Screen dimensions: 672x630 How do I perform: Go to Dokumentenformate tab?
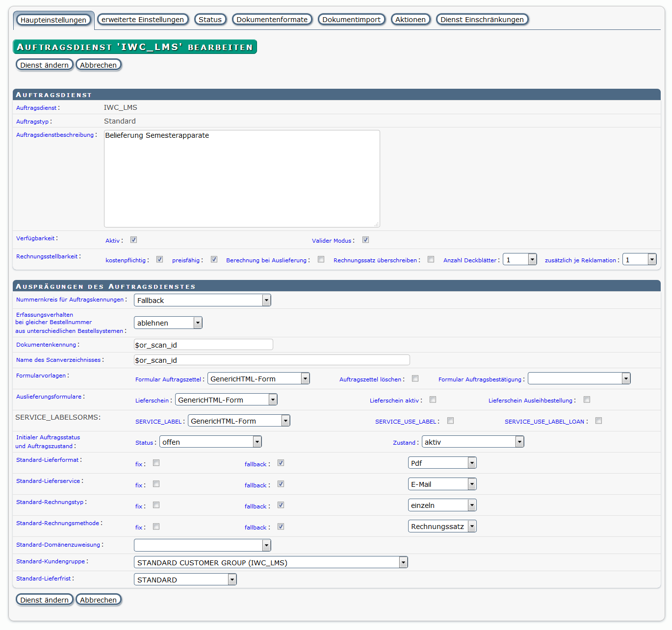coord(272,20)
